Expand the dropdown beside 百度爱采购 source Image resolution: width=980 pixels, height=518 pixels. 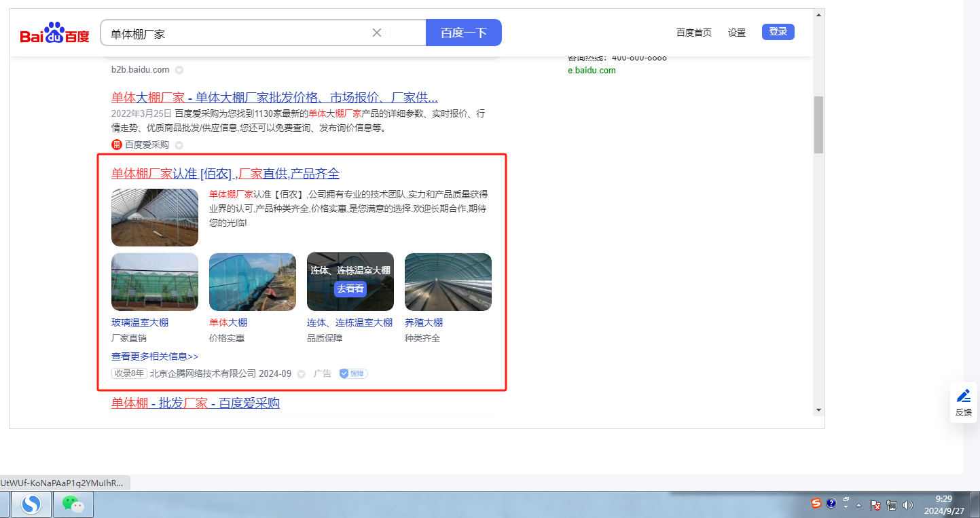tap(179, 145)
